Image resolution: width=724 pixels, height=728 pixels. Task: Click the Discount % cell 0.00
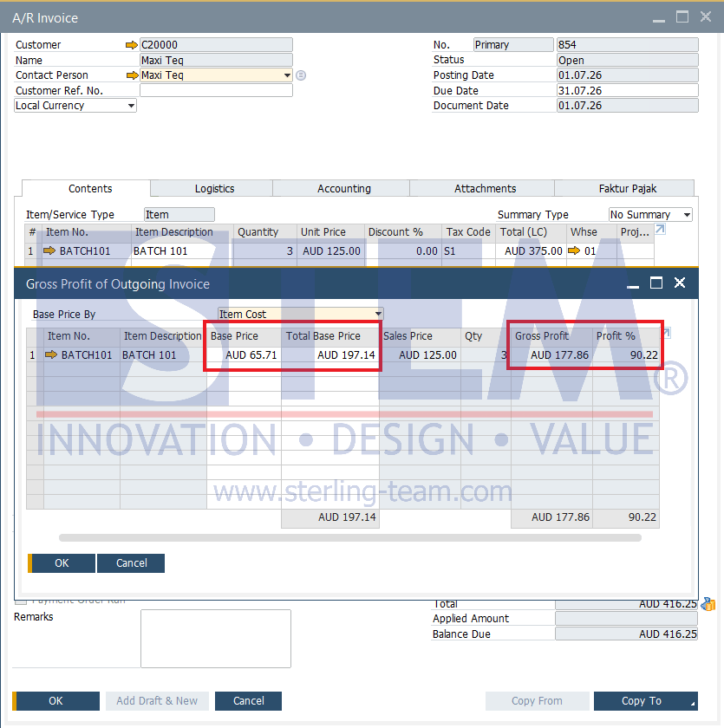pyautogui.click(x=403, y=251)
